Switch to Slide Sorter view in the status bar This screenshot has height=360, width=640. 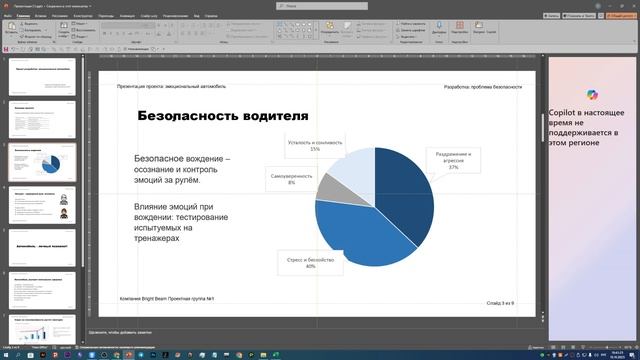[x=563, y=347]
